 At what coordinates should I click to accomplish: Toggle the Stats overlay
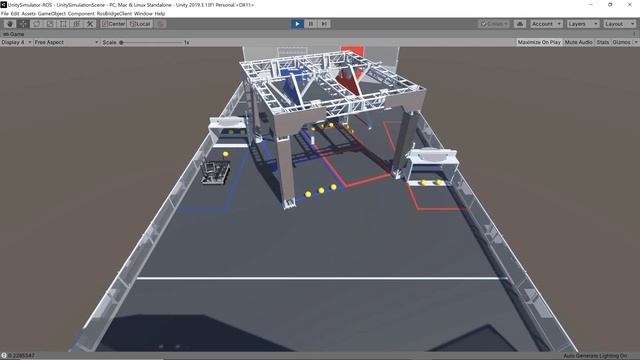(602, 42)
